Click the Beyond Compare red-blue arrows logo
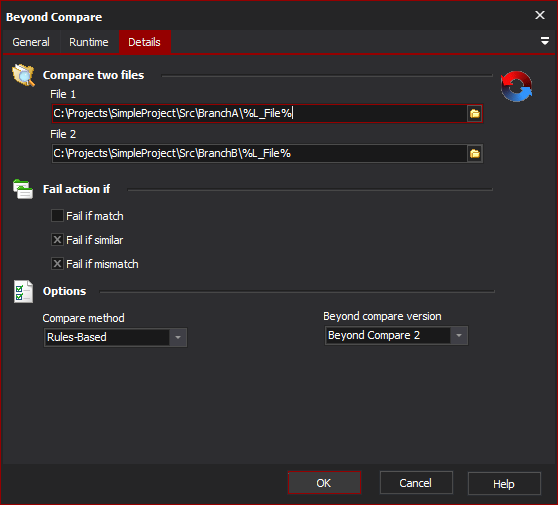 [x=516, y=86]
